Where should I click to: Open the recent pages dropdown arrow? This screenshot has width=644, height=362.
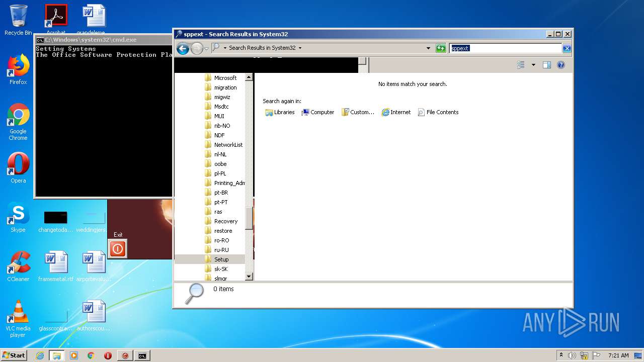pos(206,48)
